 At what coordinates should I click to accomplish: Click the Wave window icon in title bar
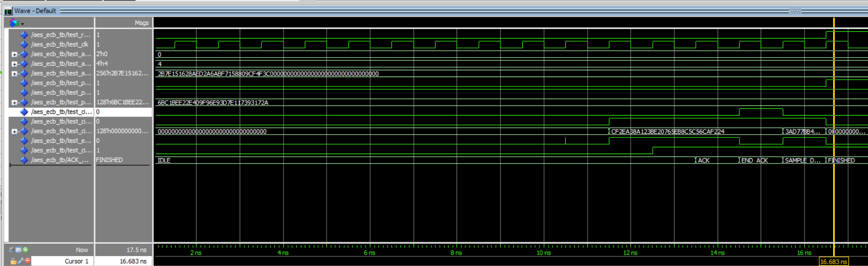click(x=8, y=11)
